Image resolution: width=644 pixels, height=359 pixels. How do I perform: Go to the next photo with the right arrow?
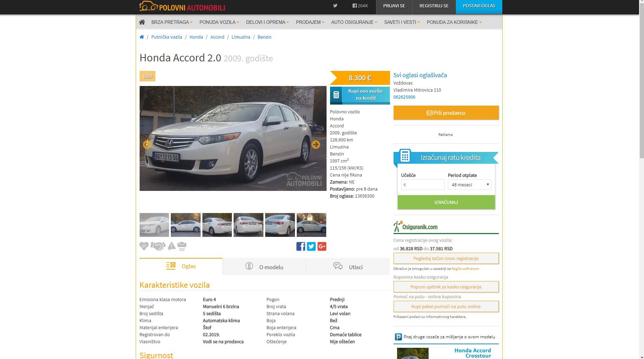[316, 144]
